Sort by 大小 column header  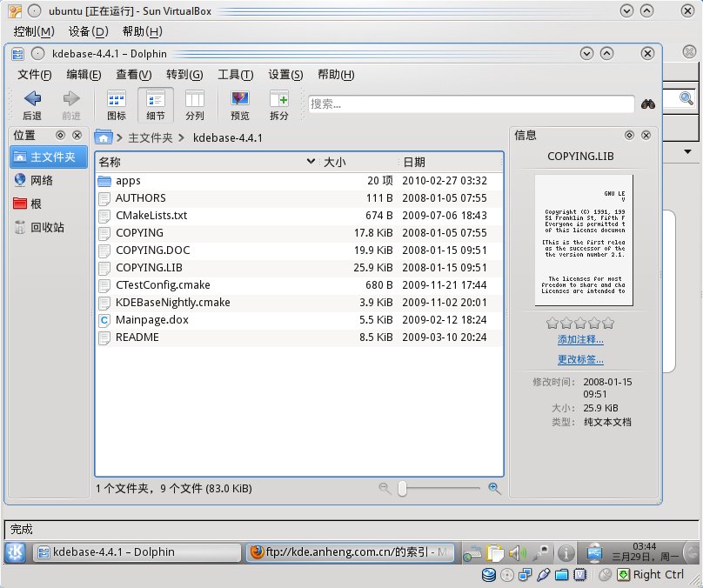(x=358, y=162)
